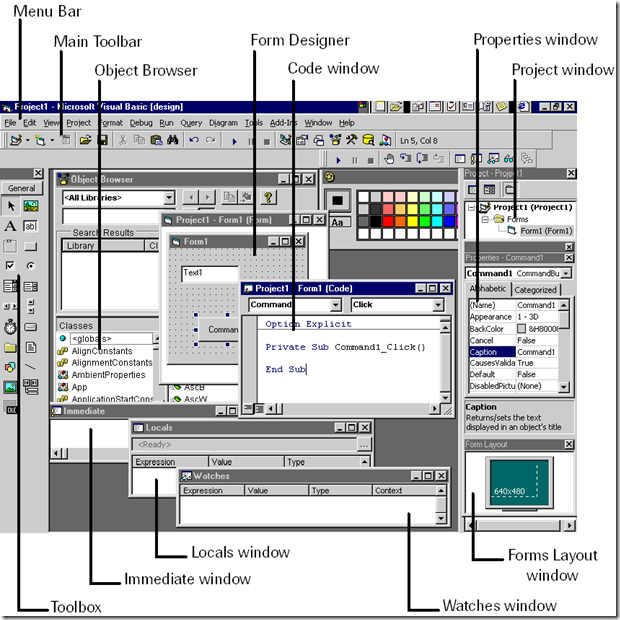620x620 pixels.
Task: Select the OptionButton control in the Toolbox
Action: [31, 266]
